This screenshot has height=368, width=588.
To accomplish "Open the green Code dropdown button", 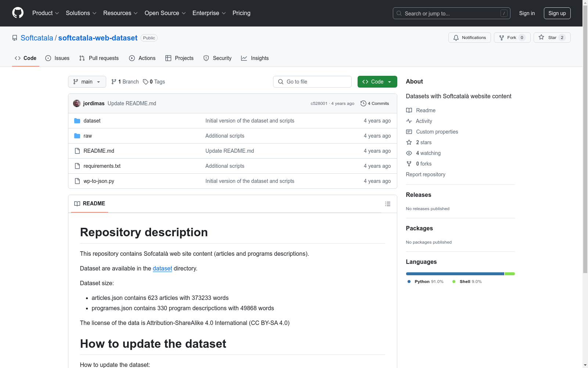I will [x=377, y=82].
